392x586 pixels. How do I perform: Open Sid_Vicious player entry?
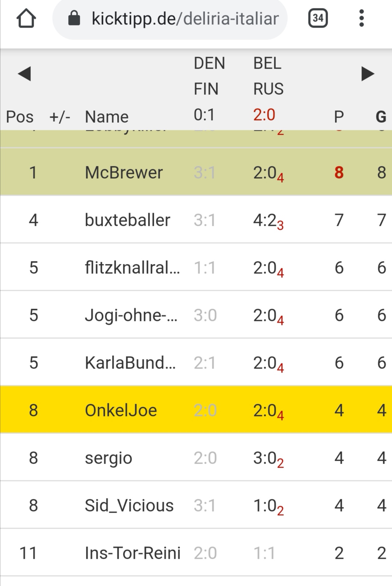pos(129,505)
